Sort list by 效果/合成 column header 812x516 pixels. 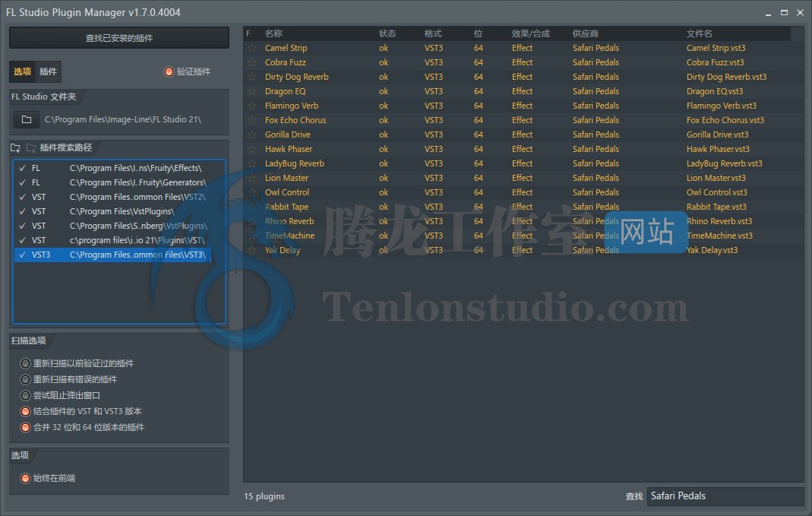coord(531,33)
